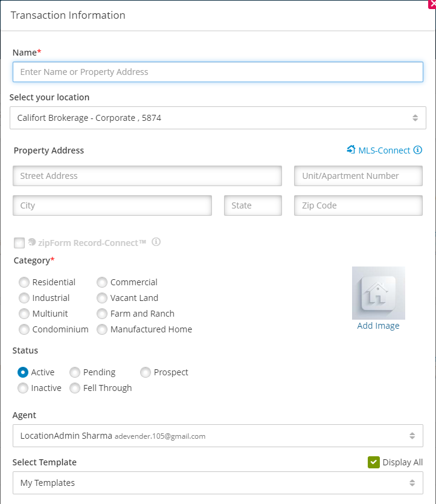Open the My Templates dropdown

[218, 483]
